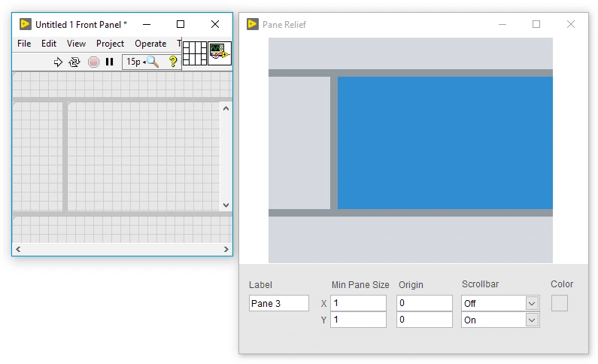Image resolution: width=598 pixels, height=364 pixels.
Task: Select the left gray pane in preview
Action: click(299, 143)
